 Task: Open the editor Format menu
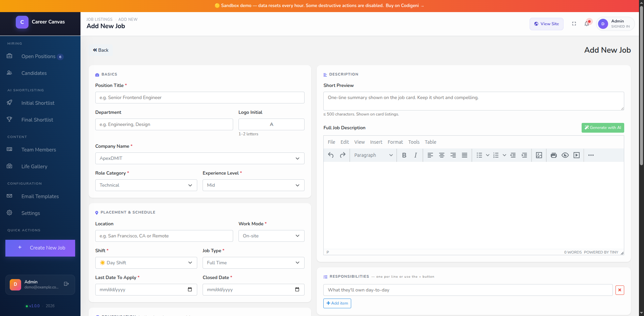click(x=395, y=142)
